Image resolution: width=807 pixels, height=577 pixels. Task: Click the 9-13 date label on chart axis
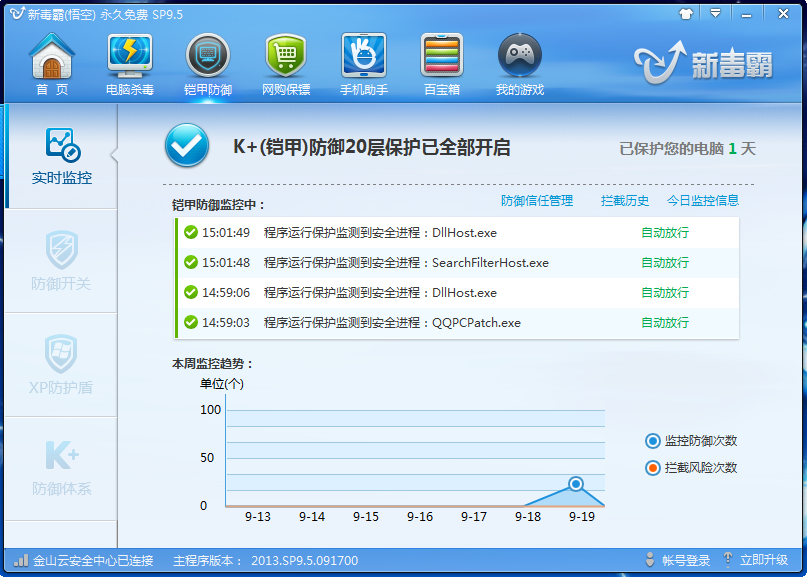(258, 517)
